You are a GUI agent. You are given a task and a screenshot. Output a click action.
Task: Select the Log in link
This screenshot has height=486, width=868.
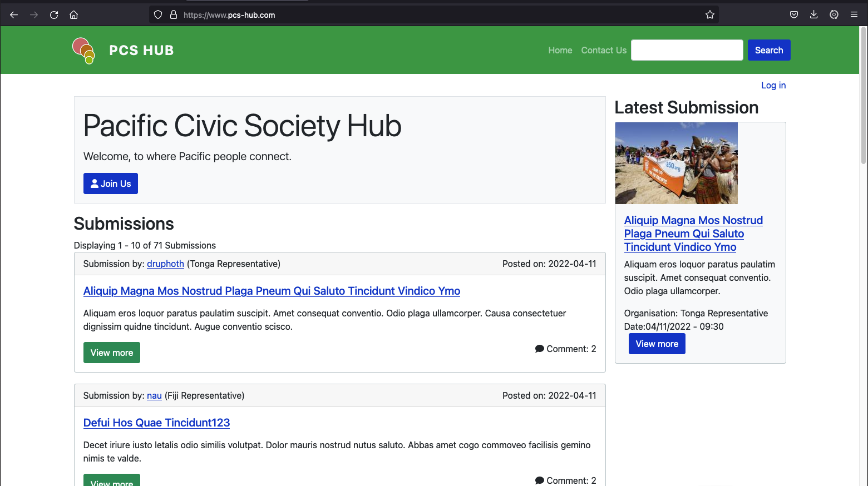[x=773, y=85]
